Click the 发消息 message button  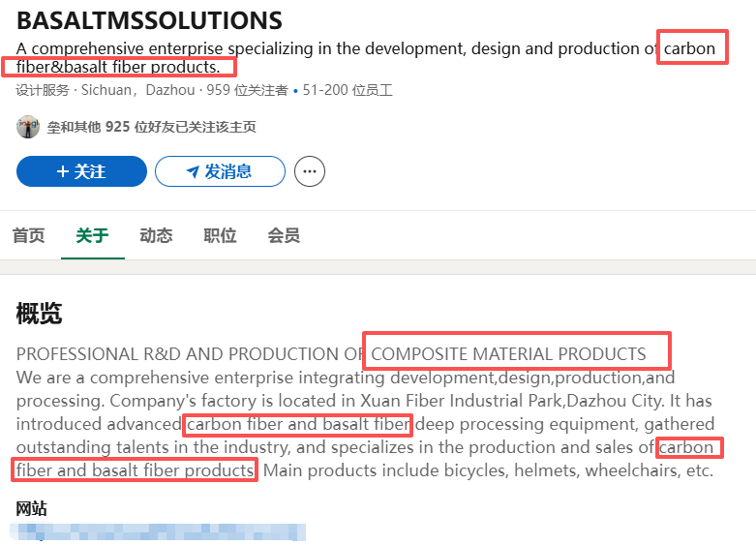pos(220,171)
